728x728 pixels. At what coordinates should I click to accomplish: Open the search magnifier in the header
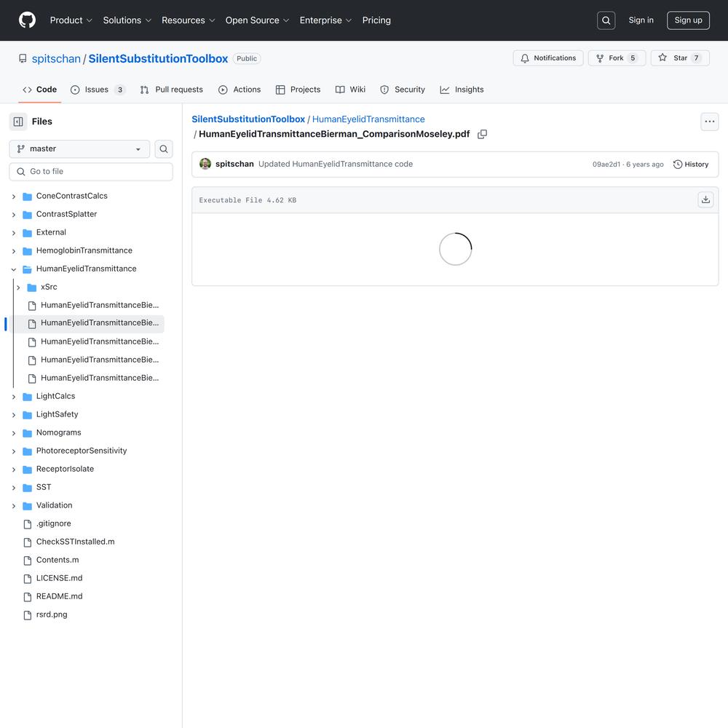click(x=606, y=20)
